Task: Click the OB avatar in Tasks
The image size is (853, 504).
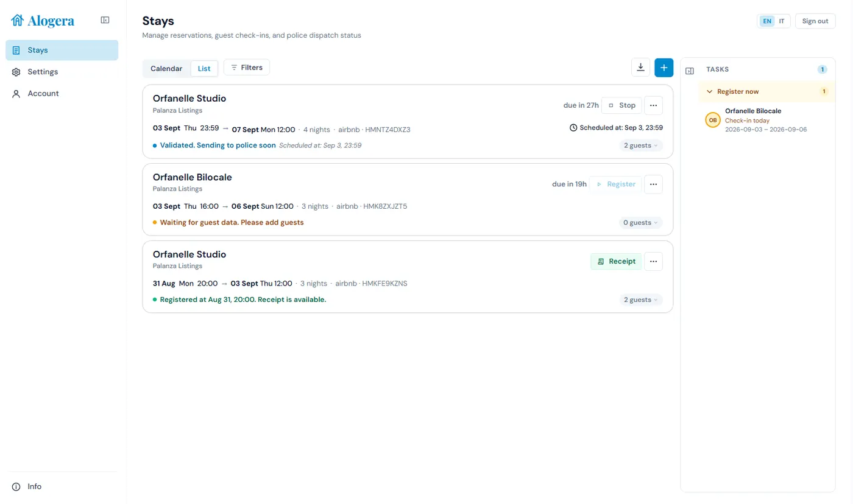Action: [713, 120]
